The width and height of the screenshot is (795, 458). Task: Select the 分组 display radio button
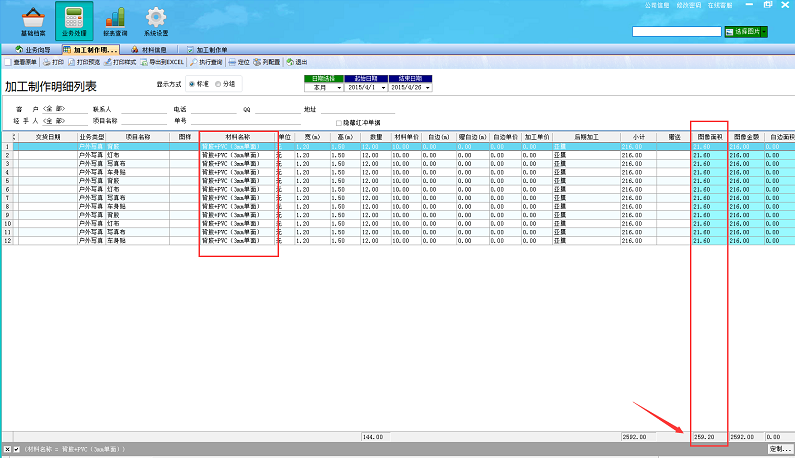219,84
